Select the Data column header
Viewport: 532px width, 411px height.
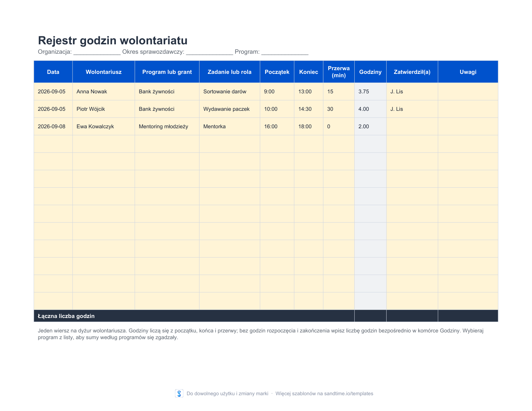(53, 72)
